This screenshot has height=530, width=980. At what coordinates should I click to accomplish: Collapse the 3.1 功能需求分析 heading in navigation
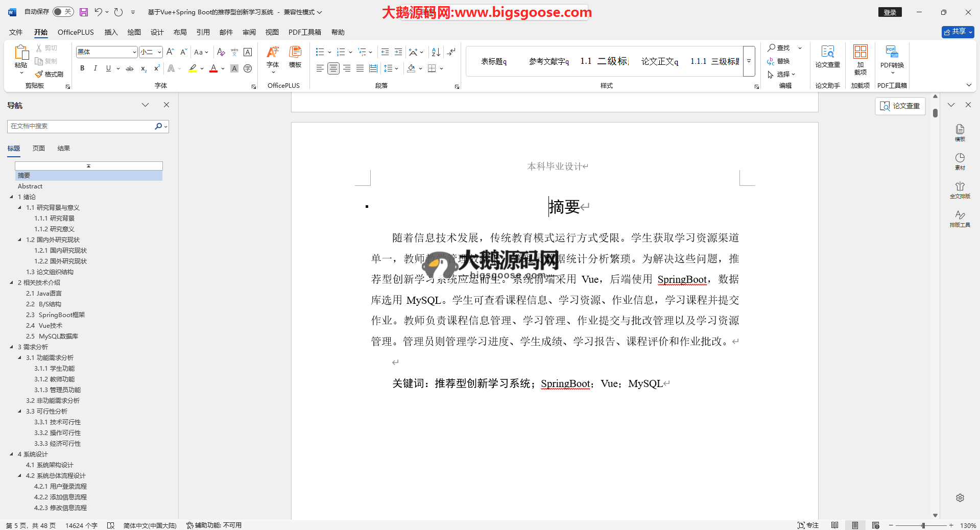[x=20, y=358]
